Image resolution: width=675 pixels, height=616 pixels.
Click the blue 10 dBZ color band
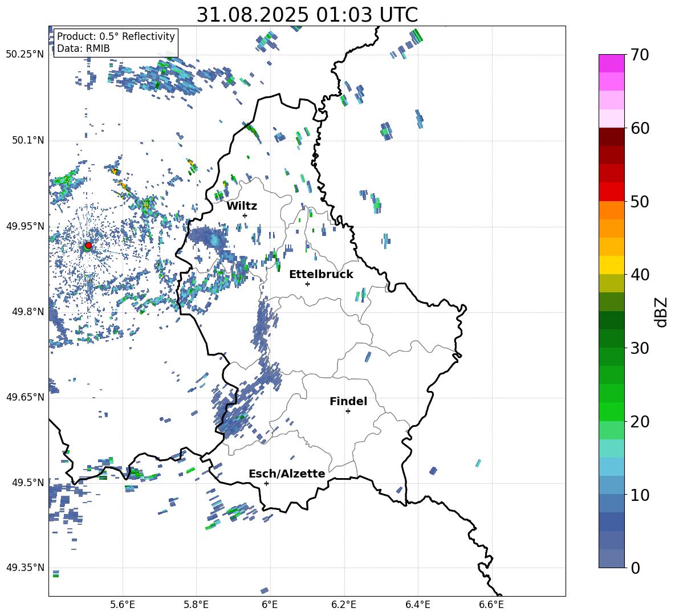611,486
